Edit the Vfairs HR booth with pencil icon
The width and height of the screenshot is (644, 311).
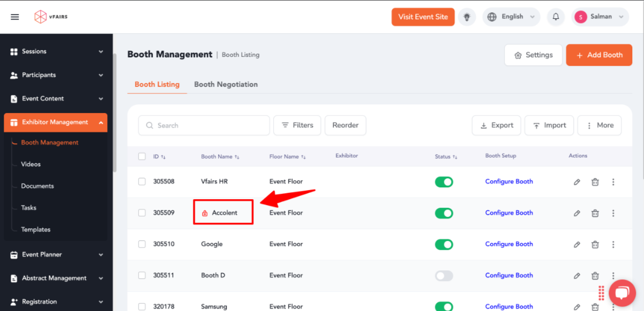[x=577, y=182]
